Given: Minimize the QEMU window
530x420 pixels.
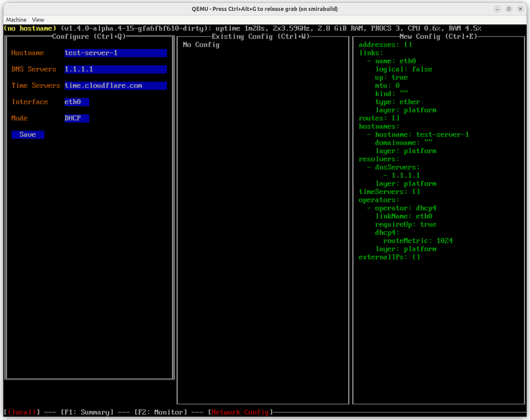Looking at the screenshot, I should (497, 9).
